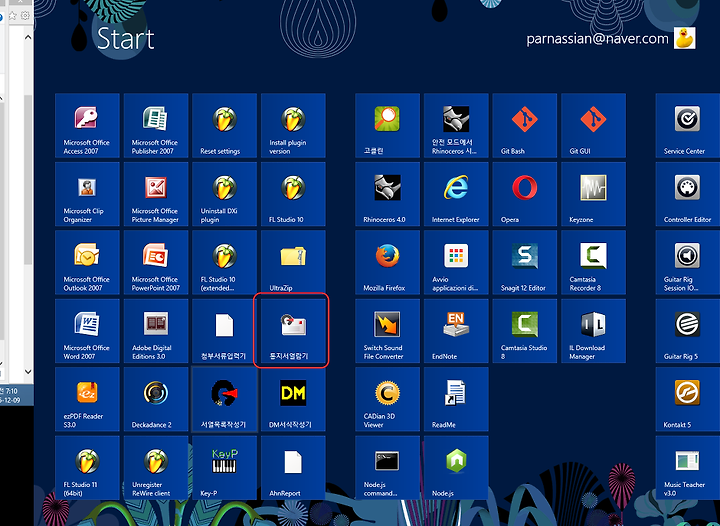Open the 첨부서류입력기 blank document tile
720x526 pixels.
pos(225,330)
